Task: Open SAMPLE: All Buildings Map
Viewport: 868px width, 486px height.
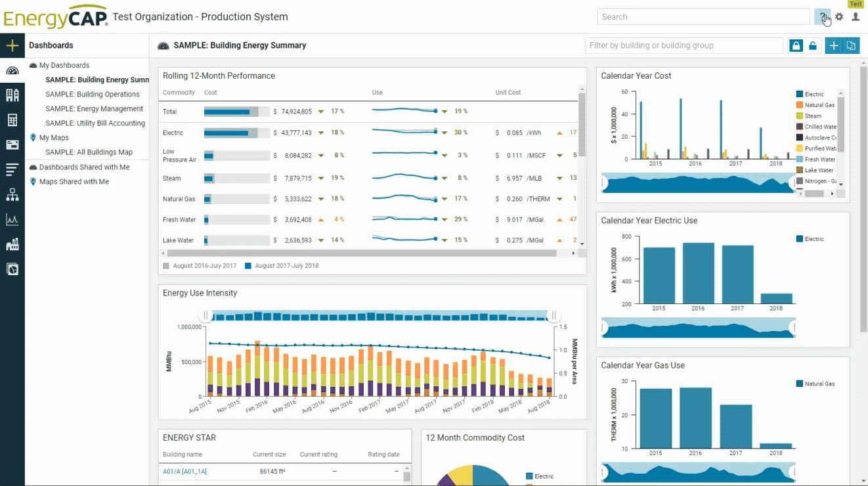Action: 89,152
